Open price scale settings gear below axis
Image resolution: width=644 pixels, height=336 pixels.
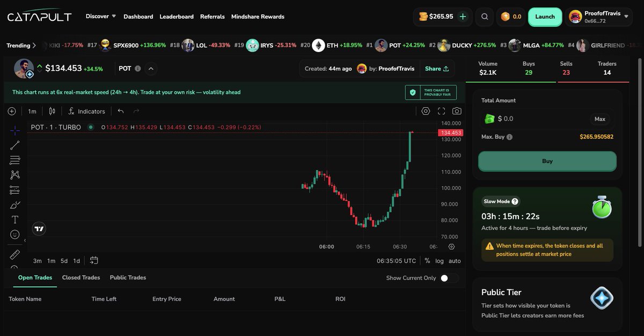(451, 247)
